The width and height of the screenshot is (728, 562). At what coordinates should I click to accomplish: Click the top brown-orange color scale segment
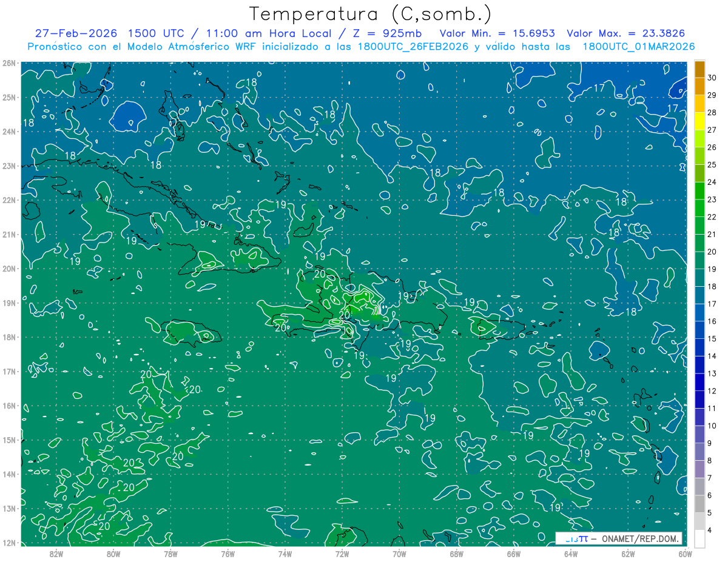[x=699, y=69]
